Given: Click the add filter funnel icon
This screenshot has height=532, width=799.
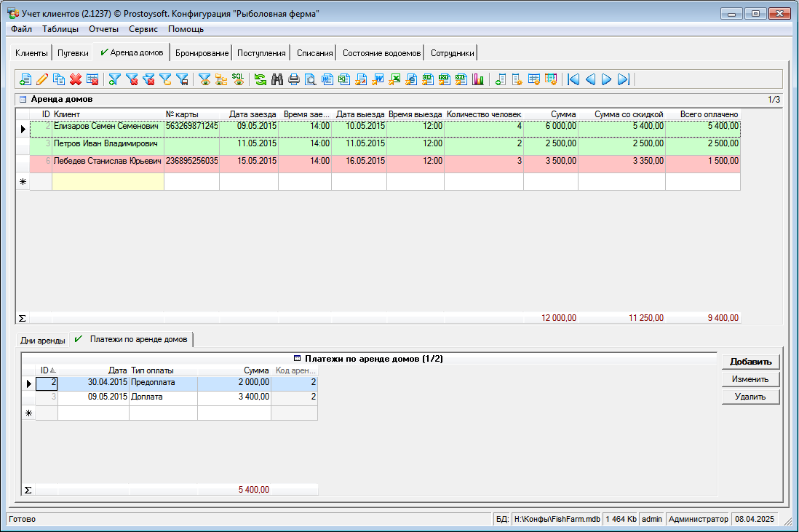Looking at the screenshot, I should [114, 80].
